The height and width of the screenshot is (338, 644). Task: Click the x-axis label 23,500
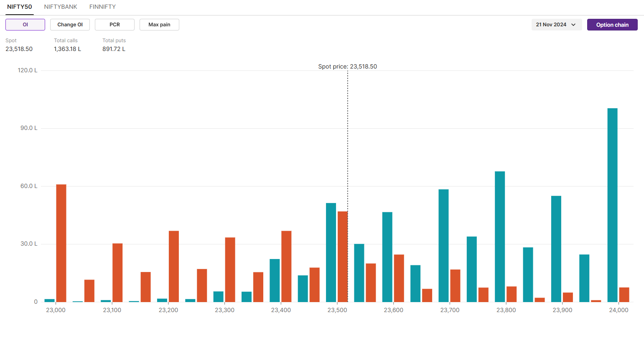pyautogui.click(x=337, y=310)
